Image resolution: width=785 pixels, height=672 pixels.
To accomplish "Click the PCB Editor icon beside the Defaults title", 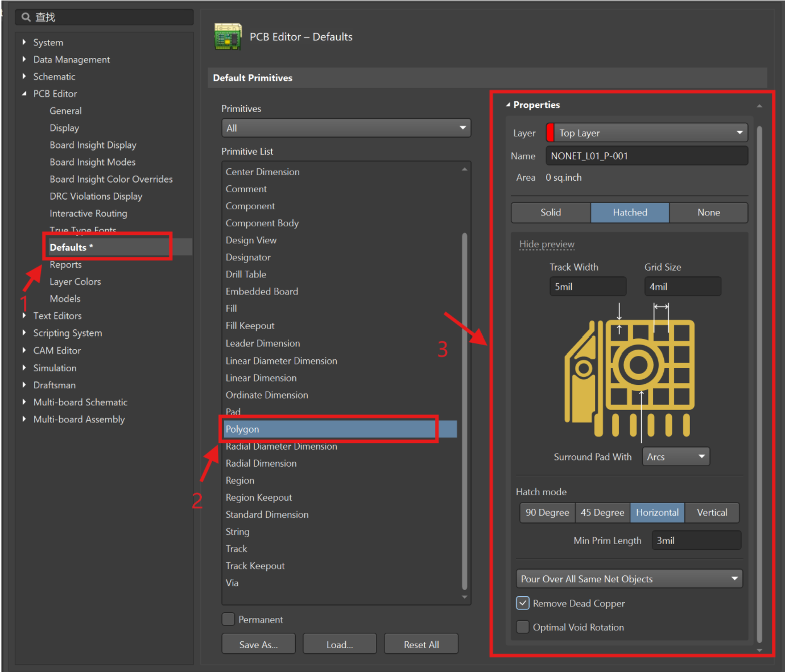I will click(227, 36).
